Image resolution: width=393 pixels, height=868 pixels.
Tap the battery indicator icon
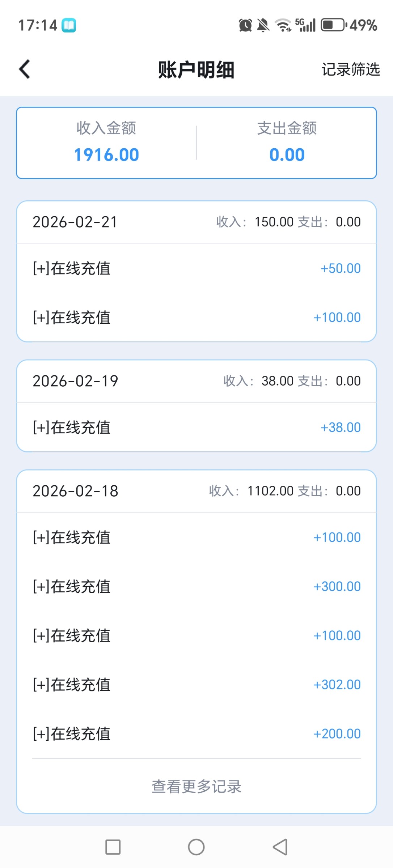tap(334, 25)
